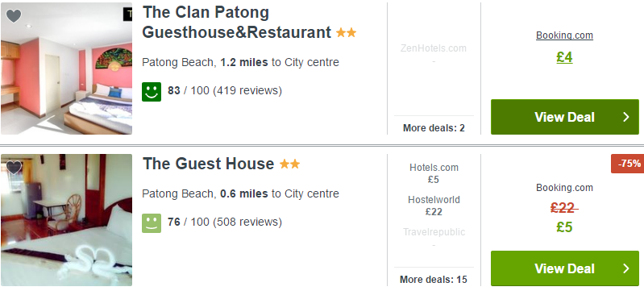Open The Clan Patong Guesthouse room photo

tap(67, 69)
